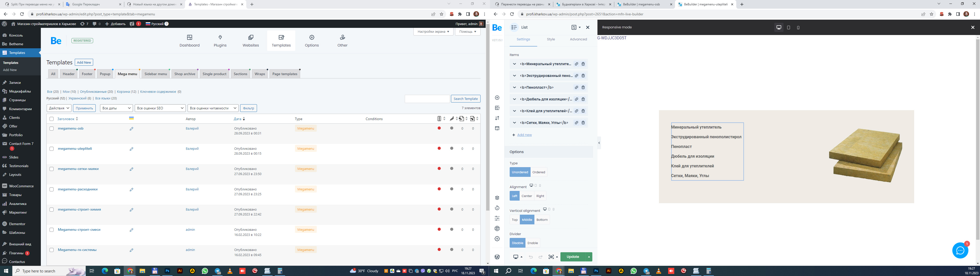Clone the Дюбель для изоляции list item

(x=576, y=99)
